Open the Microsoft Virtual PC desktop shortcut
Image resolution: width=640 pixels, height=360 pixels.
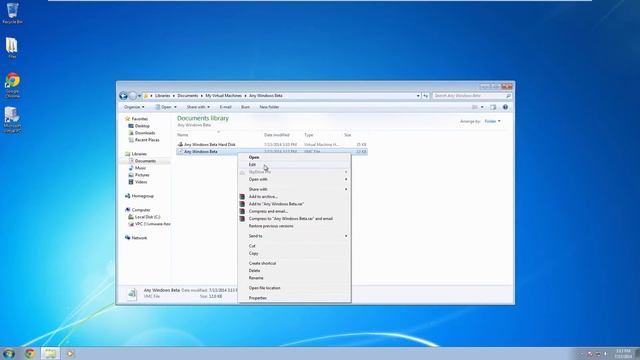[12, 120]
